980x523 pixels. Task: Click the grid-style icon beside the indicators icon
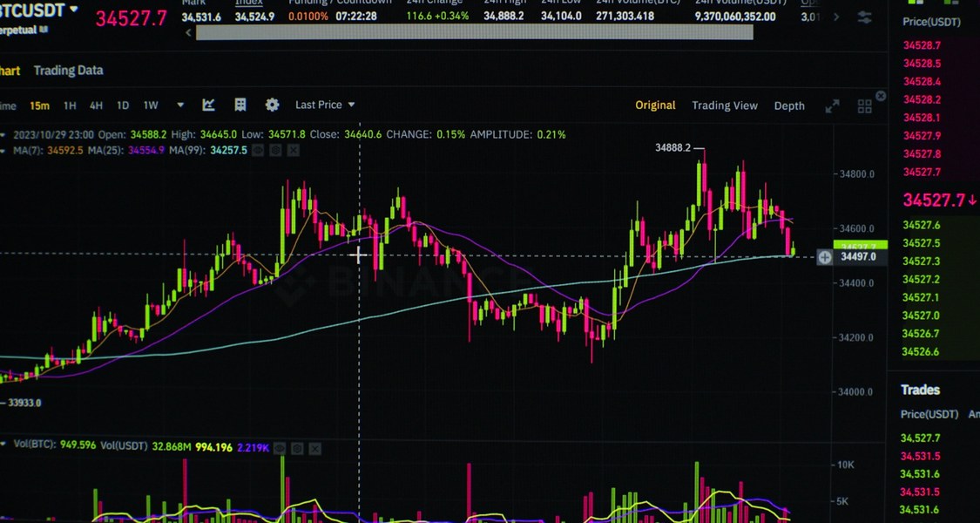[x=240, y=105]
